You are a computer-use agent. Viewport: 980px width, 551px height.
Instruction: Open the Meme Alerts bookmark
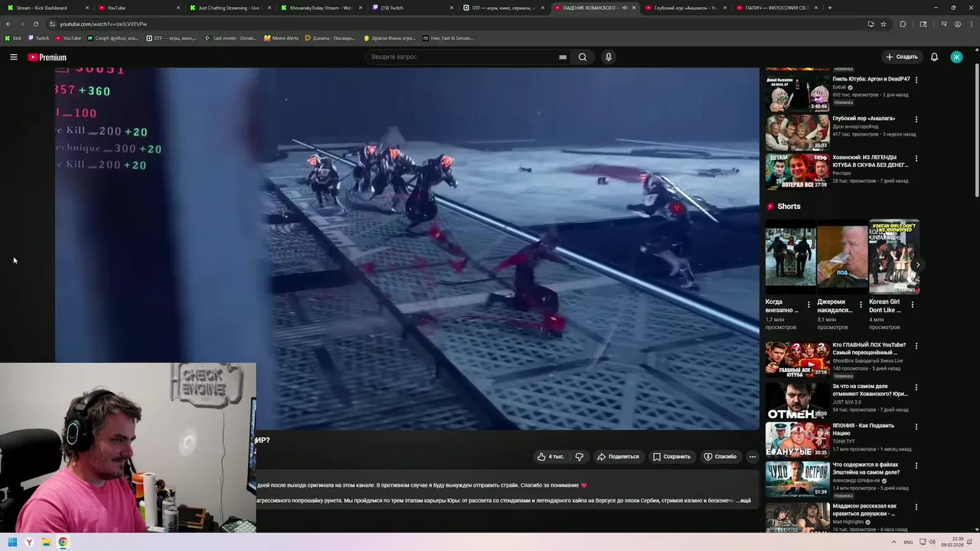pos(281,37)
